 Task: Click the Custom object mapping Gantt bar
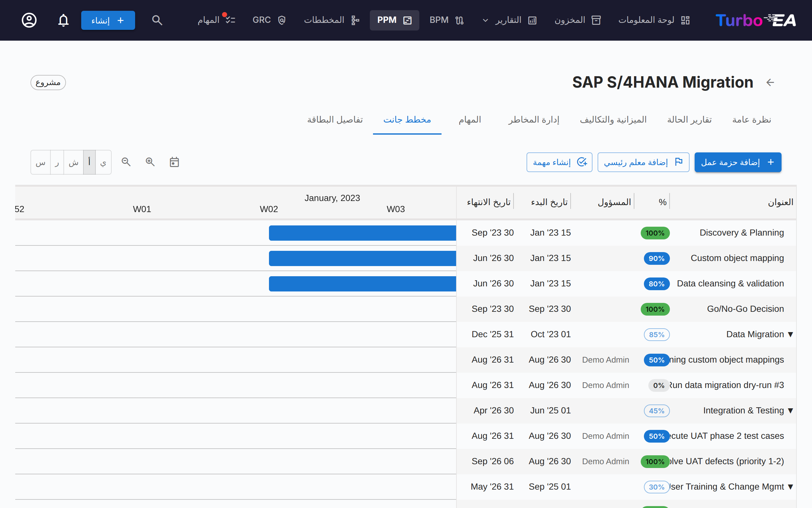tap(362, 258)
